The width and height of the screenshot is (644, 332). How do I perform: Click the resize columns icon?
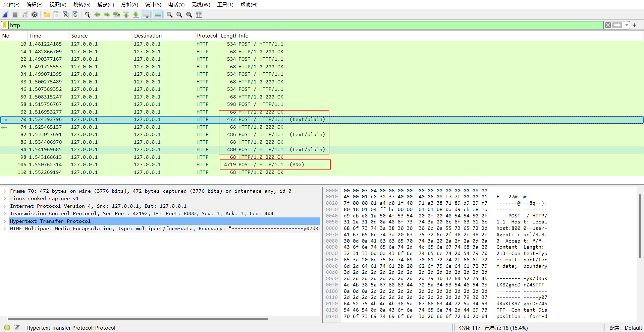tap(199, 15)
